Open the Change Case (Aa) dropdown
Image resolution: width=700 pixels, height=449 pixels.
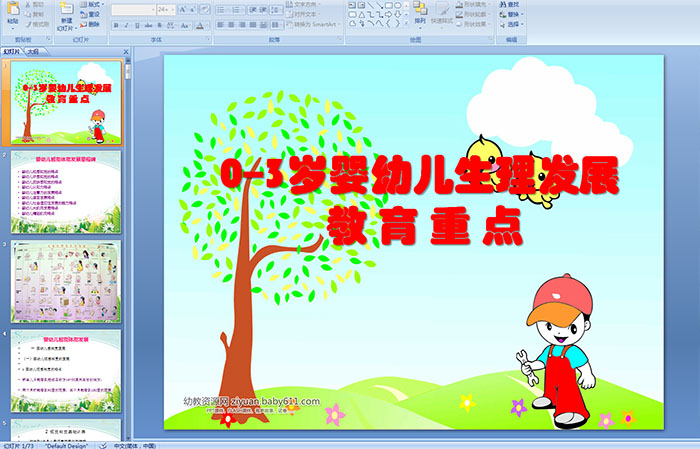pyautogui.click(x=185, y=25)
